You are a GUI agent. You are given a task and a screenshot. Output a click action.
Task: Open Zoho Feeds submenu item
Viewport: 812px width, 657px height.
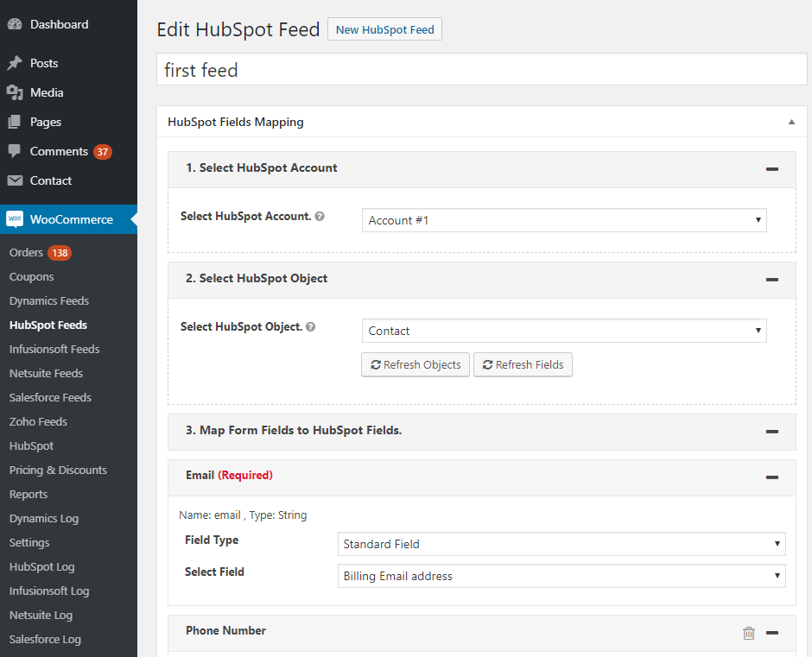coord(38,422)
